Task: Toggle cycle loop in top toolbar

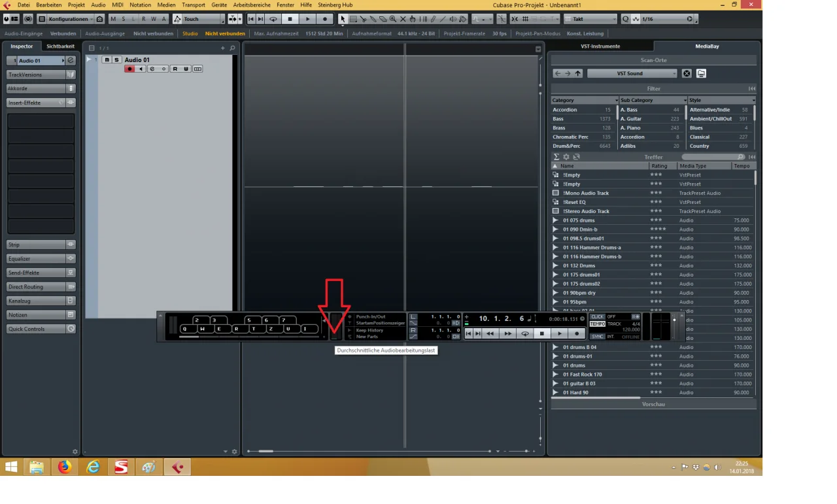Action: pos(273,19)
